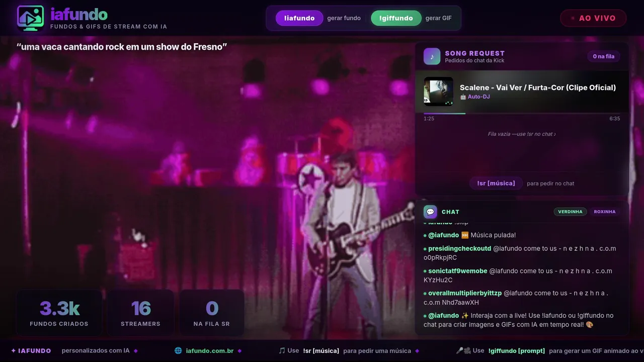
Task: Select the VERDINHA chat theme
Action: (570, 212)
